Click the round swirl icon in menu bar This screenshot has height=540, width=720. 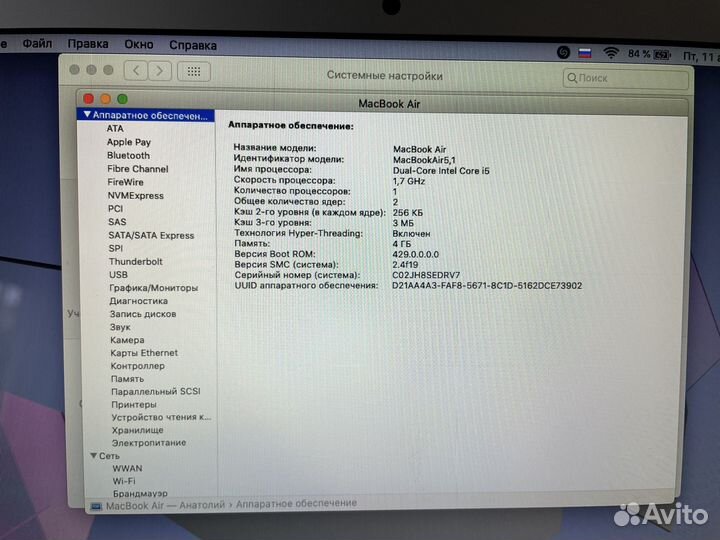tap(563, 52)
